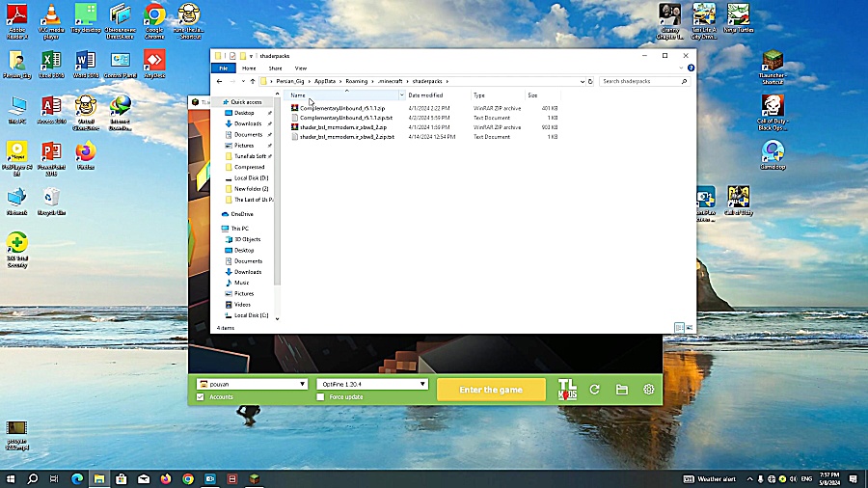This screenshot has height=488, width=868.
Task: Open the version dropdown OptiFine 1.20.4
Action: click(372, 384)
